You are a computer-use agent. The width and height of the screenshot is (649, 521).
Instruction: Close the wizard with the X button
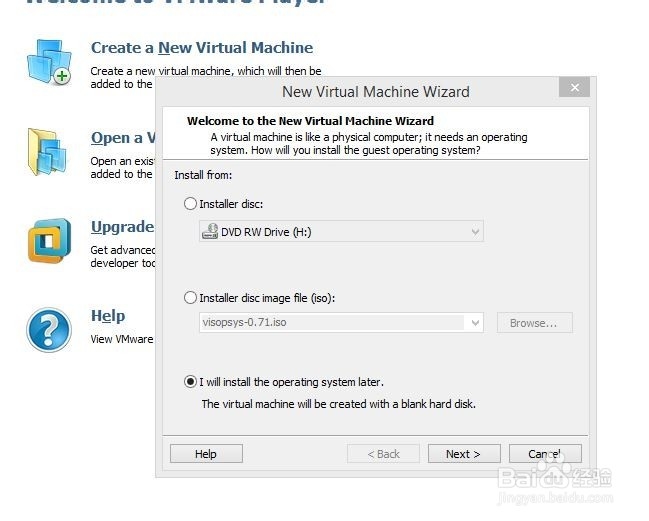(x=574, y=87)
